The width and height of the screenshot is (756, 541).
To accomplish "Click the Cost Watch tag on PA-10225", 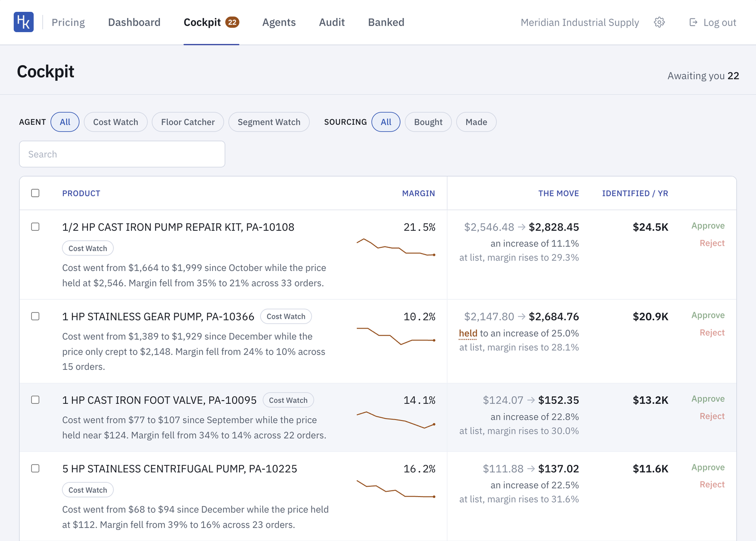I will tap(88, 490).
